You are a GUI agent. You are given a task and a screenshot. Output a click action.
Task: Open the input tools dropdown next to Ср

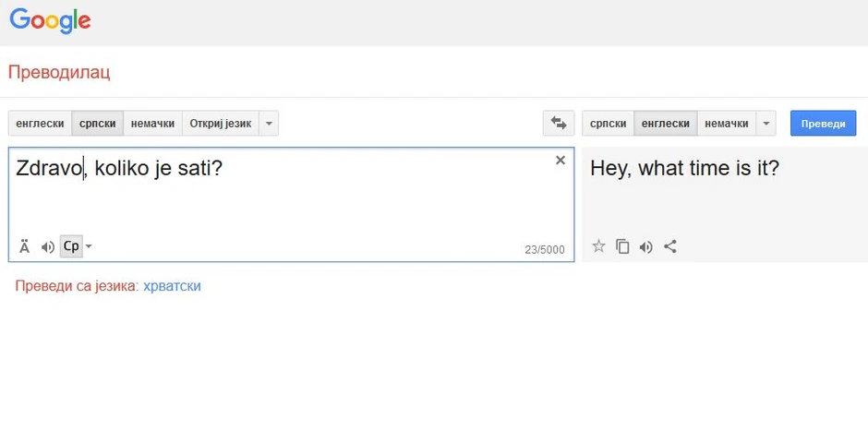pos(89,246)
